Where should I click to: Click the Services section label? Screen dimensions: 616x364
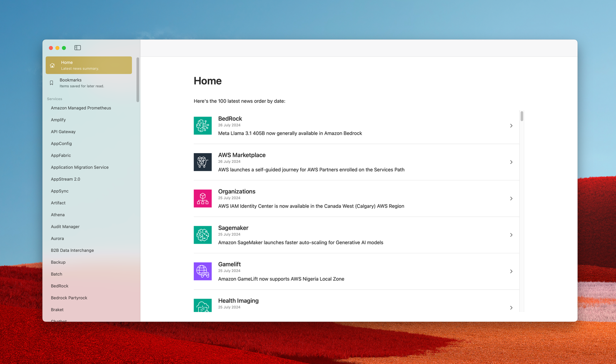point(55,99)
